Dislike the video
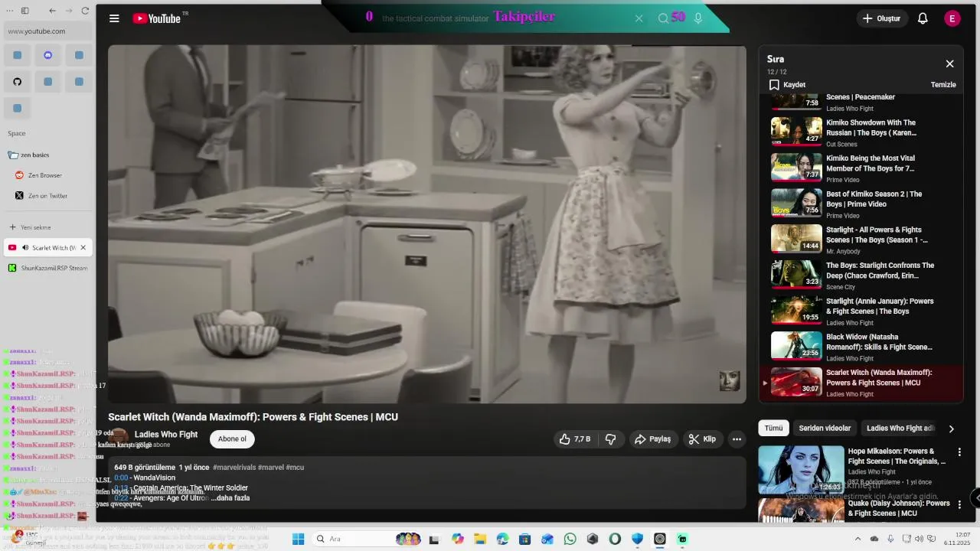 (610, 439)
